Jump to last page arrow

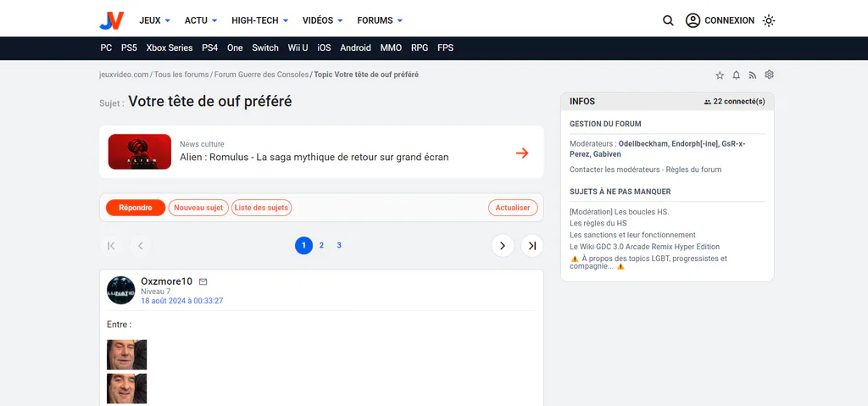point(532,245)
